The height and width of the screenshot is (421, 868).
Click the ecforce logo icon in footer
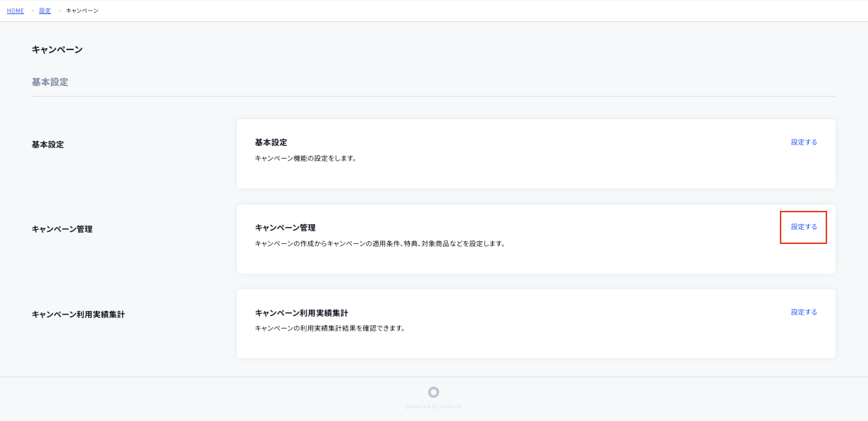tap(433, 391)
